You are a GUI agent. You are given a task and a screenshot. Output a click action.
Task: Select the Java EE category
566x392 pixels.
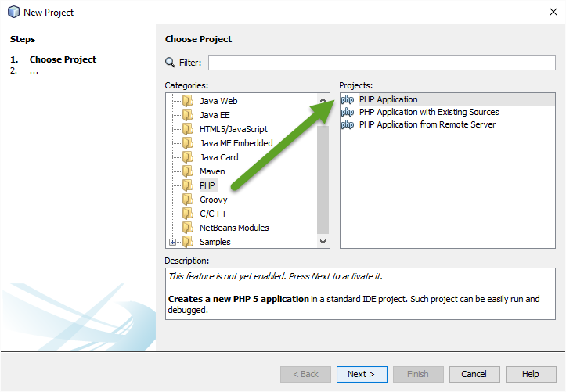click(x=215, y=115)
